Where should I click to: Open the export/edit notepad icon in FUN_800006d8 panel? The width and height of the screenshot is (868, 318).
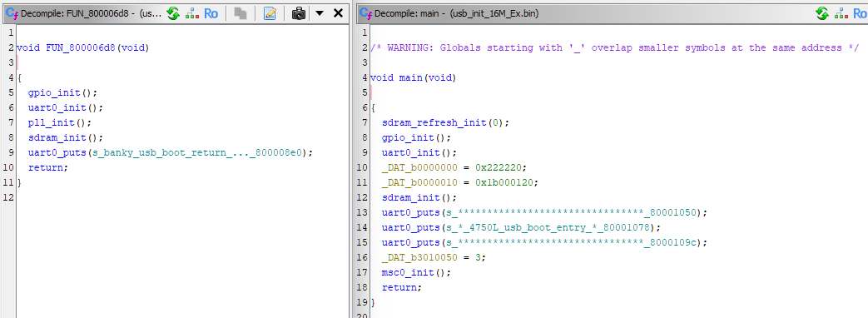270,13
